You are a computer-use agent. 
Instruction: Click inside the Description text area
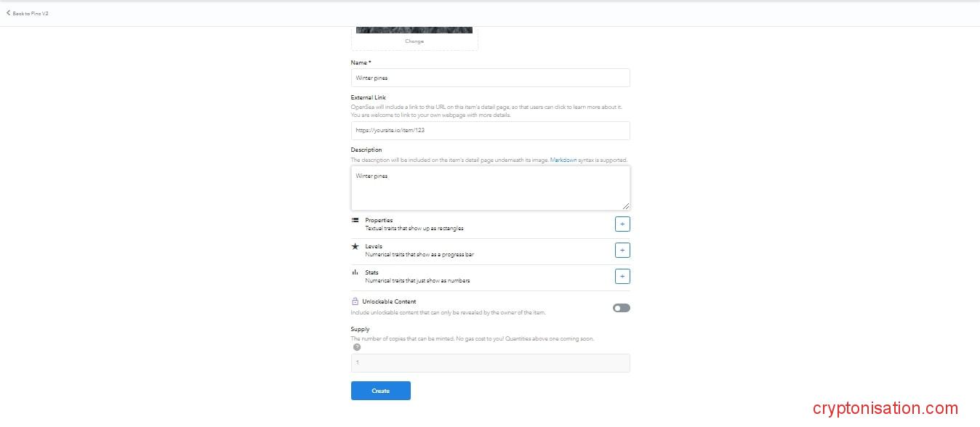coord(490,188)
